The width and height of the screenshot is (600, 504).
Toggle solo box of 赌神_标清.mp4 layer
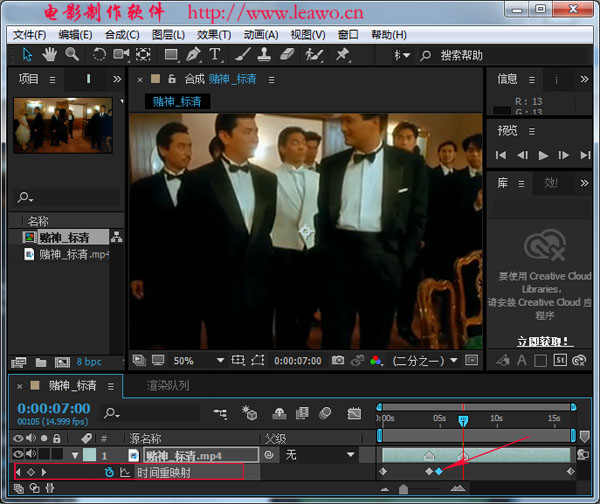44,454
